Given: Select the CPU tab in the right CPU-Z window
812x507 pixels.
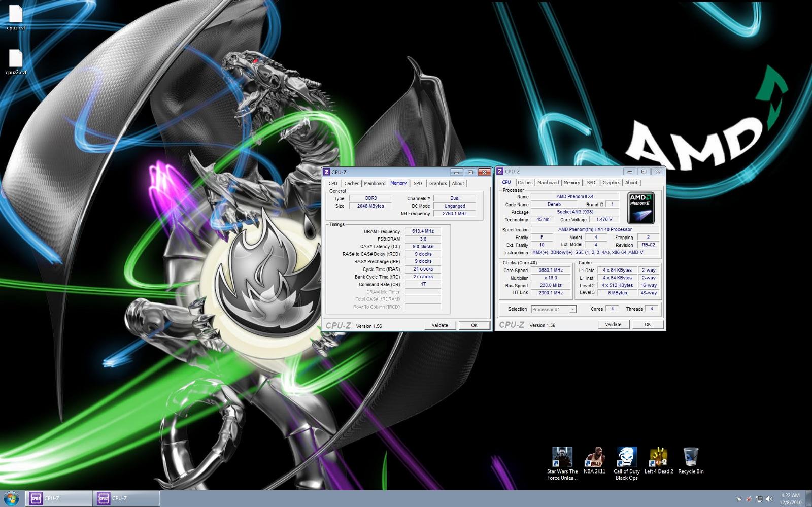Looking at the screenshot, I should click(x=506, y=182).
